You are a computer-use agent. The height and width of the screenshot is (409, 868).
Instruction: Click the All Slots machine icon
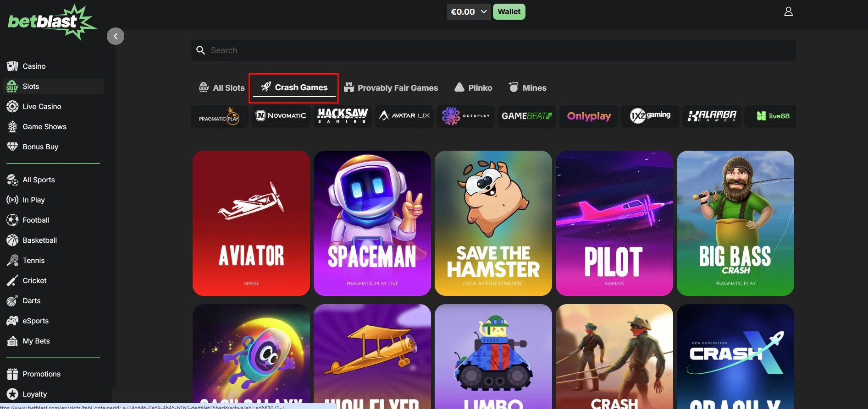(x=204, y=87)
